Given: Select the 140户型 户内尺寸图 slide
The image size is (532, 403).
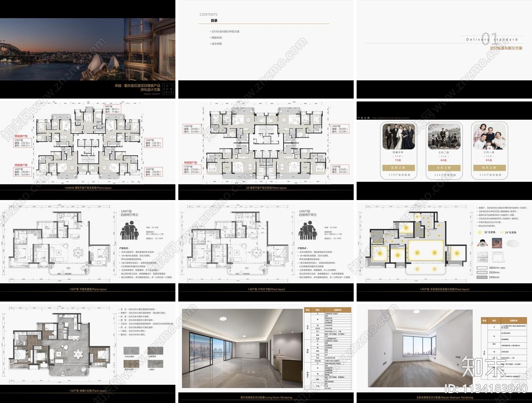Looking at the screenshot, I should 266,252.
